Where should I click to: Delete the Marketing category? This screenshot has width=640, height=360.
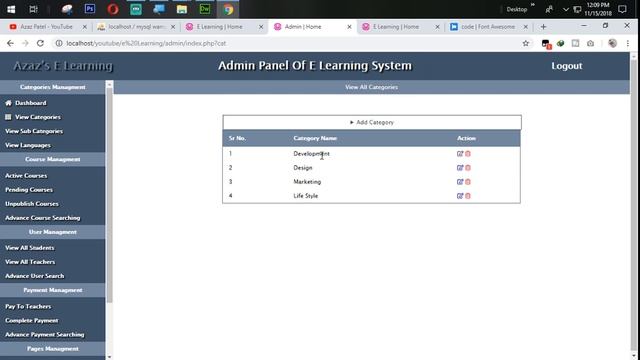point(468,182)
